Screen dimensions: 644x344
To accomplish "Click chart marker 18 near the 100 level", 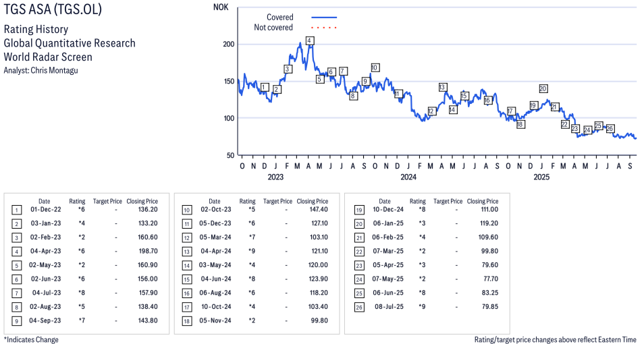I will pyautogui.click(x=520, y=124).
